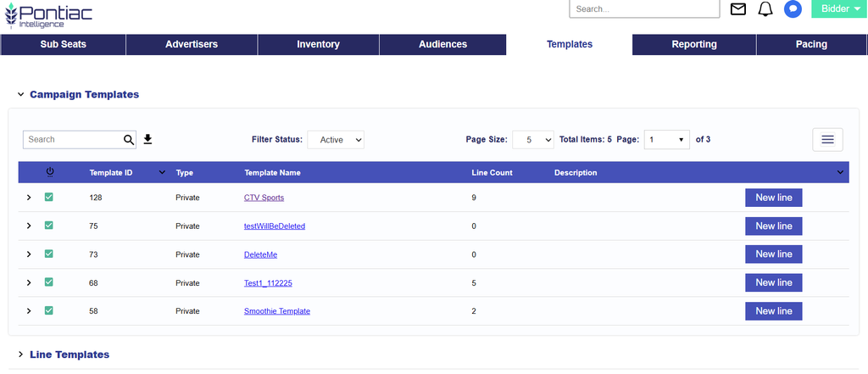Open the Page Size dropdown
Viewport: 868px width, 374px height.
[x=532, y=140]
